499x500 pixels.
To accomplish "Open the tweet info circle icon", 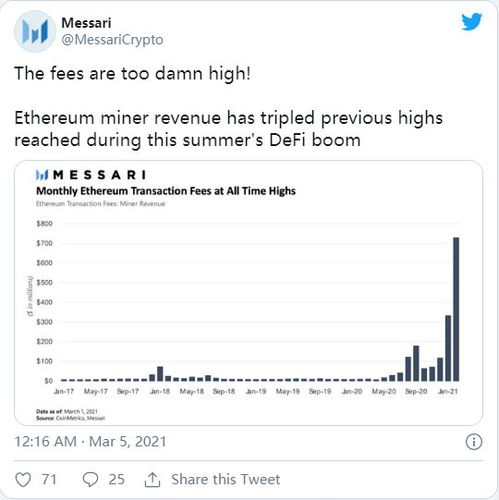I will [x=474, y=442].
